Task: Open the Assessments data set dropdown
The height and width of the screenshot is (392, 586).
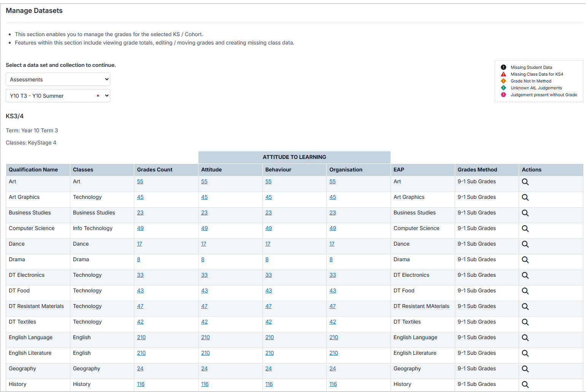Action: (x=58, y=79)
